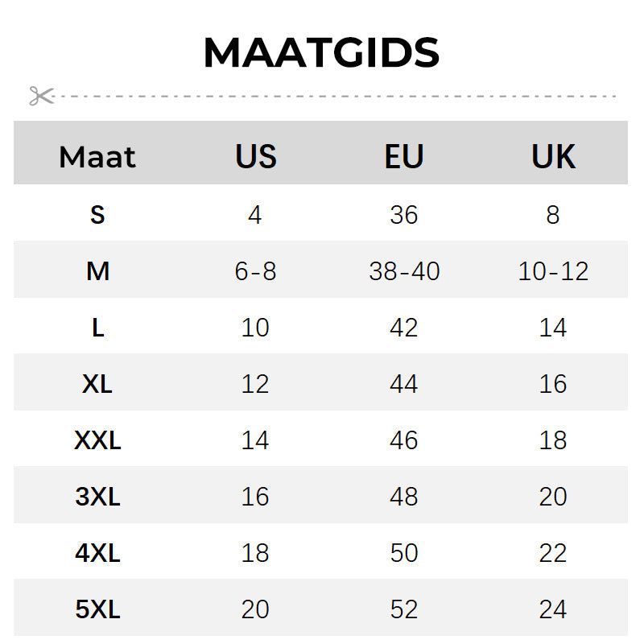This screenshot has height=644, width=644.
Task: Click US value 6-8
Action: click(255, 271)
